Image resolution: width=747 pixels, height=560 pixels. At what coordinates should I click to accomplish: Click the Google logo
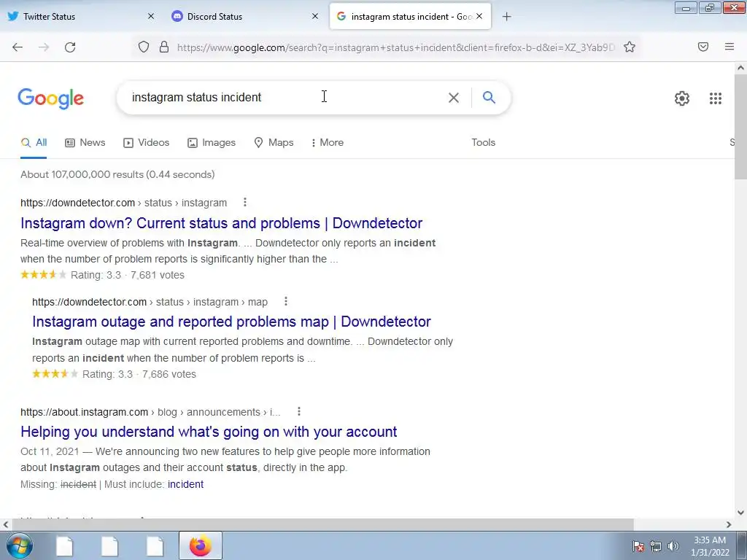click(x=51, y=98)
